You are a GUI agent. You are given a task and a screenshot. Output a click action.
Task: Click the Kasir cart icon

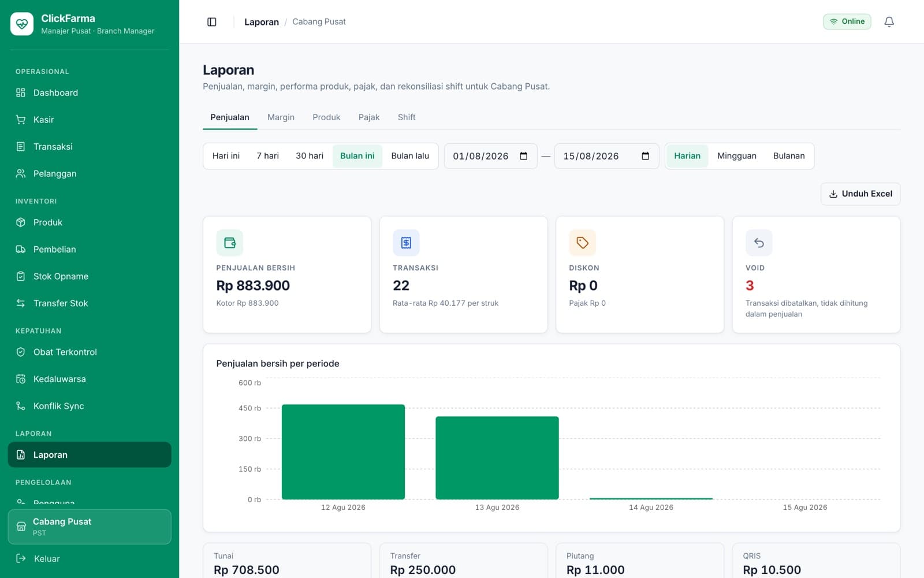21,120
